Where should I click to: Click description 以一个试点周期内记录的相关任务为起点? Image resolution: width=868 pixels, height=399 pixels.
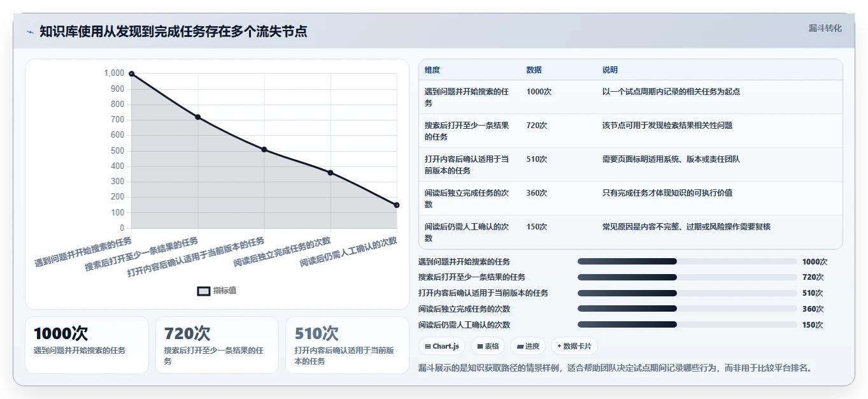[671, 92]
